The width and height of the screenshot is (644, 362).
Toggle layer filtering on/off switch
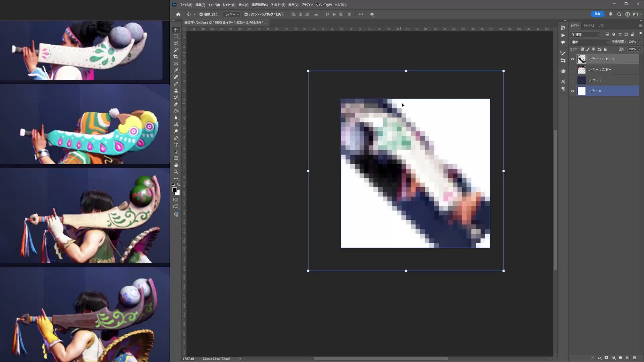tap(640, 34)
